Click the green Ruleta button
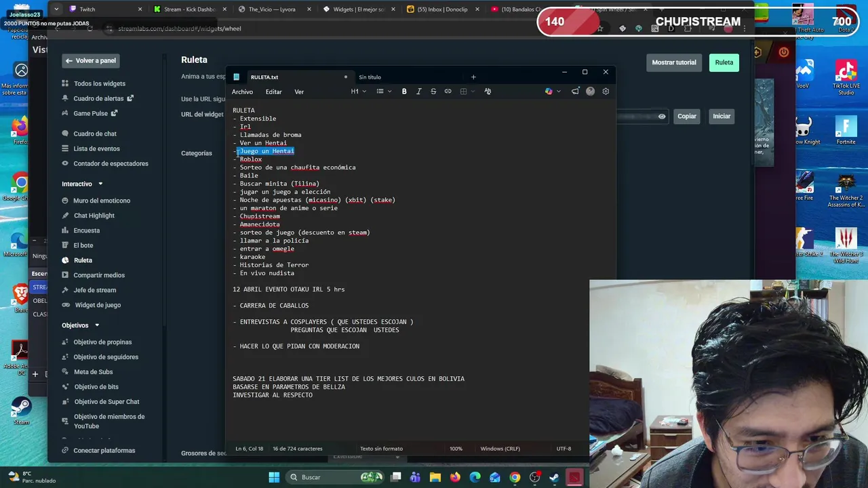 coord(724,62)
